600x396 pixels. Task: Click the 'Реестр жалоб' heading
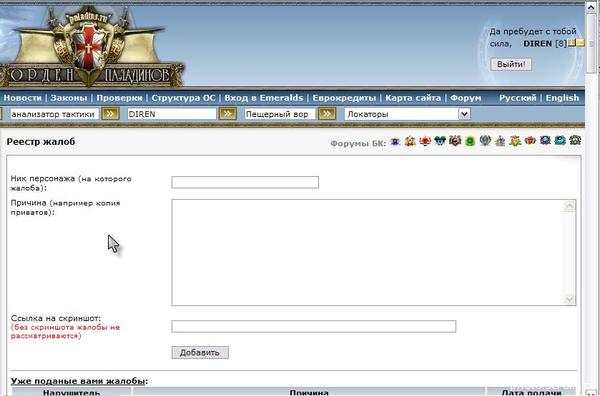pos(41,142)
